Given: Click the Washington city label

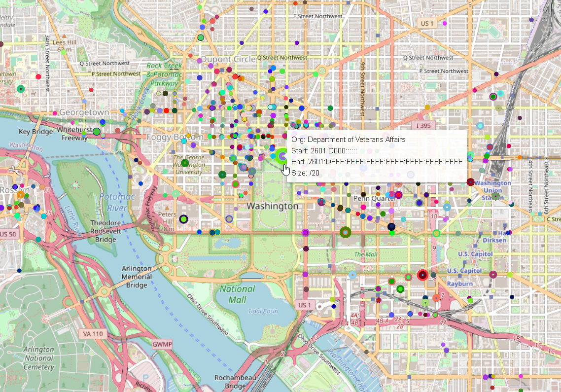Looking at the screenshot, I should [x=272, y=206].
